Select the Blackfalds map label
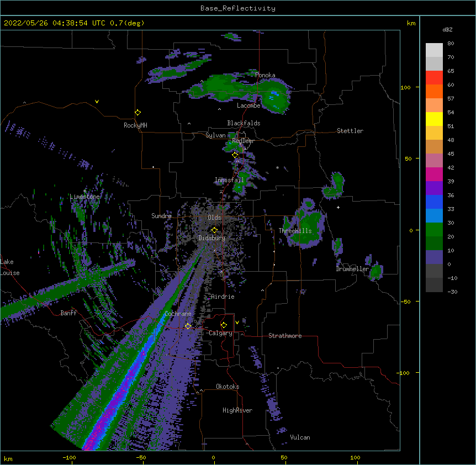Viewport: 476px width, 465px height. coord(244,123)
